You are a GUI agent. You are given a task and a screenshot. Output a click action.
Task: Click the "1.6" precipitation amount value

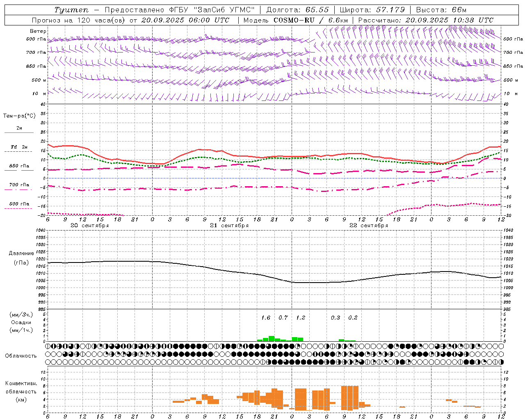tap(266, 317)
